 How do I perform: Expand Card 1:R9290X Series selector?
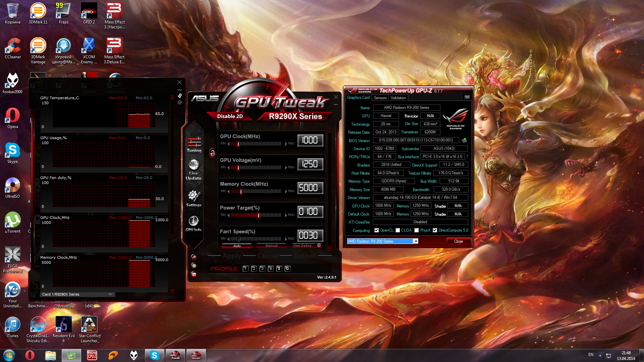[110, 294]
